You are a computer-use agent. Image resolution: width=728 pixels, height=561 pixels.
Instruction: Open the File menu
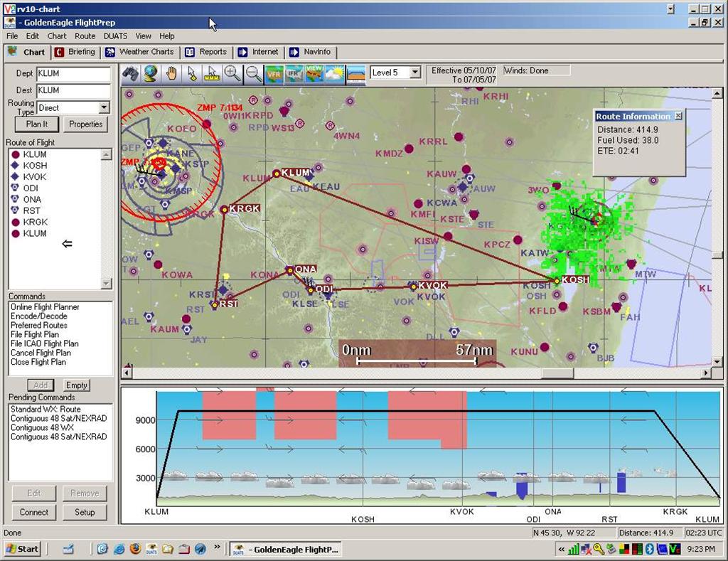coord(12,36)
